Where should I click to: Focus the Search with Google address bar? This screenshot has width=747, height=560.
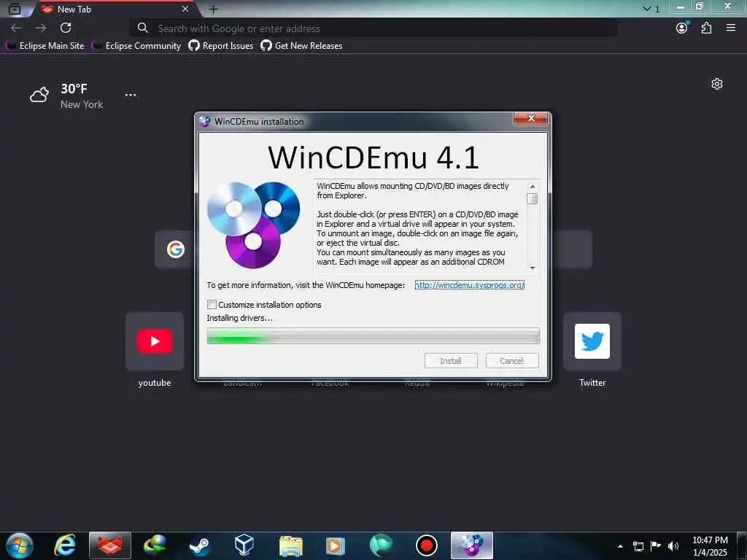pos(374,28)
